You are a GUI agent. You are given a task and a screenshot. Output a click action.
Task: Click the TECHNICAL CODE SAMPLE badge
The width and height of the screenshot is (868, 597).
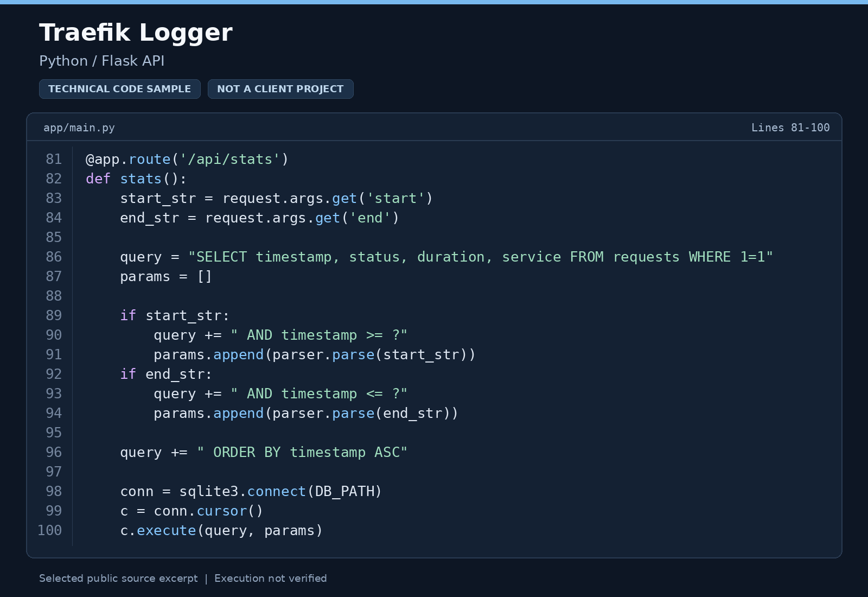pyautogui.click(x=120, y=89)
